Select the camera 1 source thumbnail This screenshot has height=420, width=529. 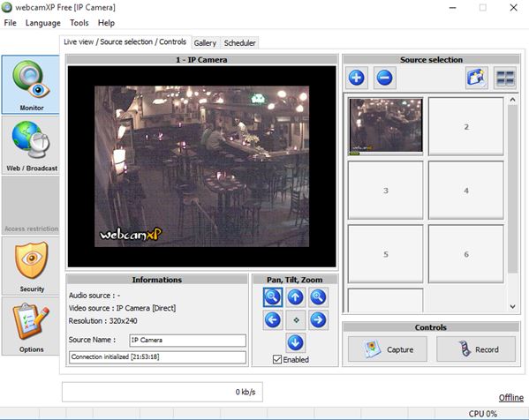(x=386, y=126)
